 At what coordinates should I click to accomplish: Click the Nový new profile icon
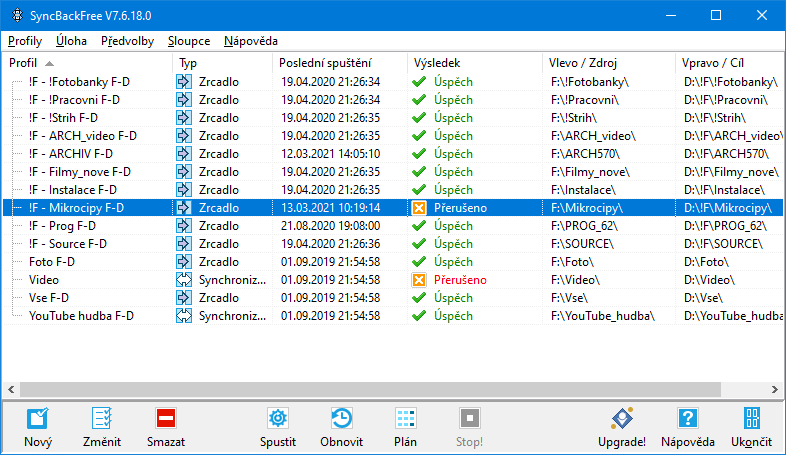point(37,419)
